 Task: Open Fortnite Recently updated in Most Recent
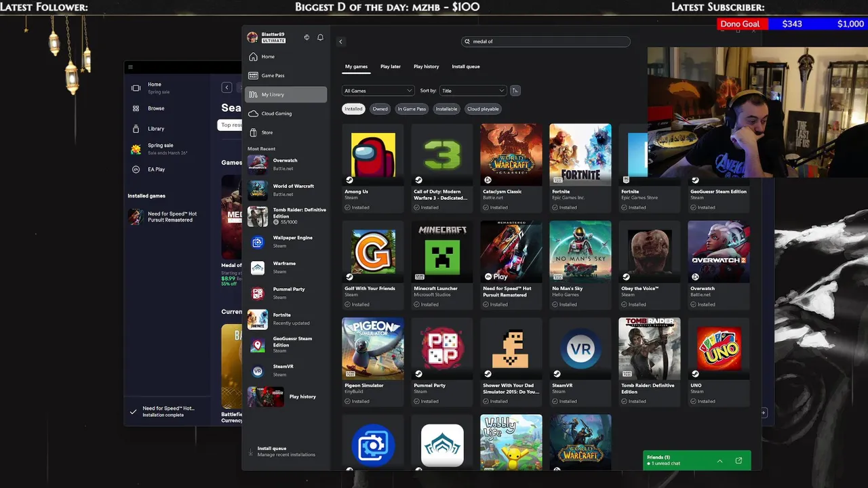287,319
